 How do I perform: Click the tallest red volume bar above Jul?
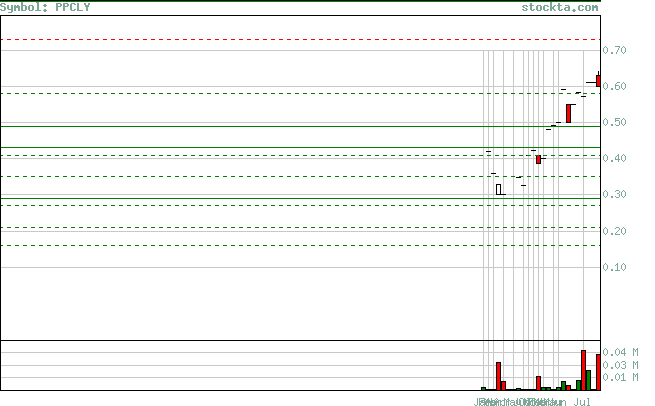(584, 370)
